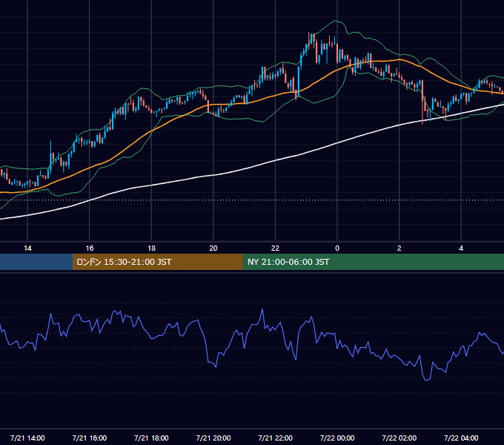504x445 pixels.
Task: Select the blue session bar left of ロンドン
Action: click(36, 262)
